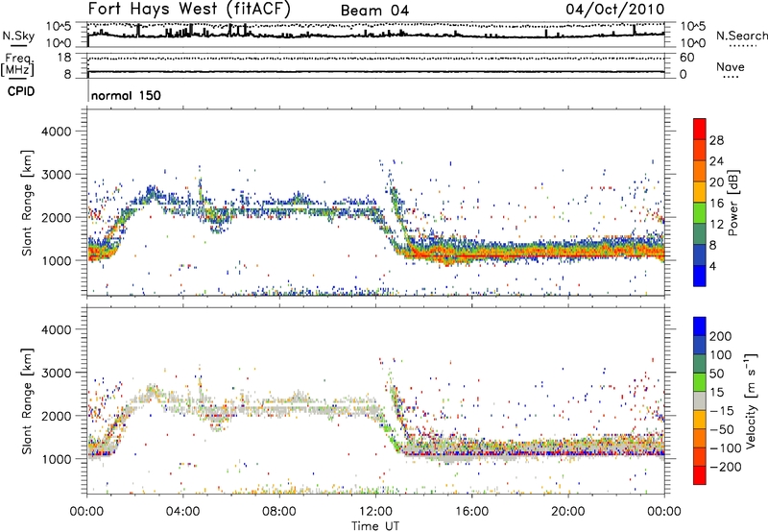Viewport: 768px width, 532px height.
Task: Click the "-15" value on Velocity colour bar
Action: 722,411
